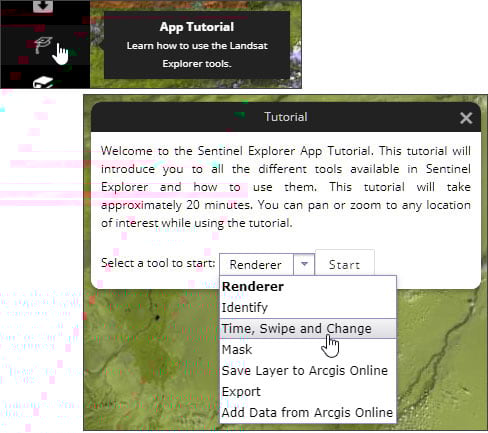Click the book icon below the tutorial icon
Viewport: 488px width, 433px height.
click(x=43, y=82)
